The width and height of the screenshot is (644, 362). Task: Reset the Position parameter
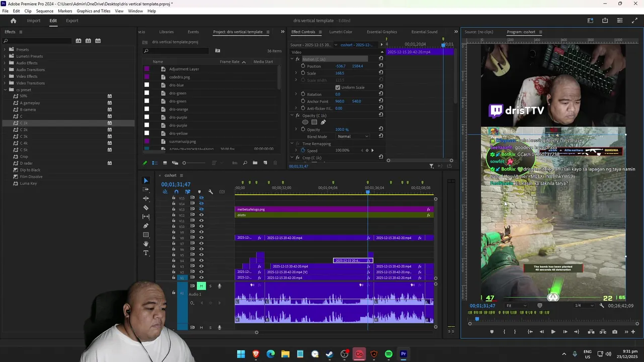(381, 66)
